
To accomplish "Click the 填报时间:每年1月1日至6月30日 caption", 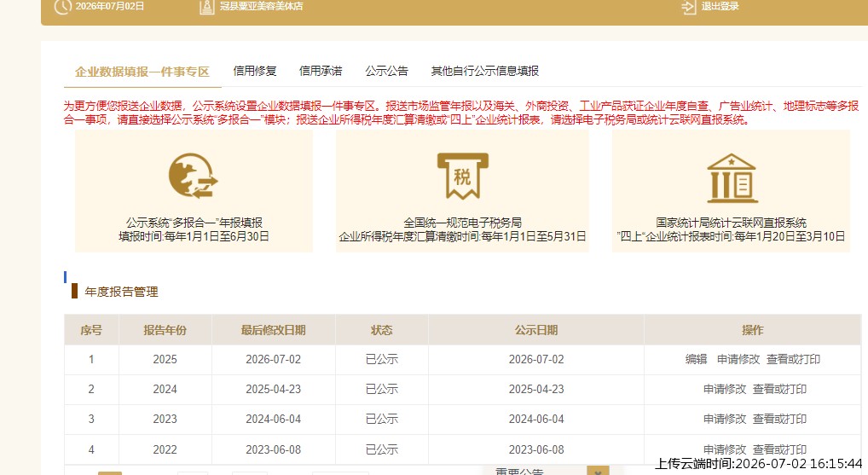I will (194, 236).
